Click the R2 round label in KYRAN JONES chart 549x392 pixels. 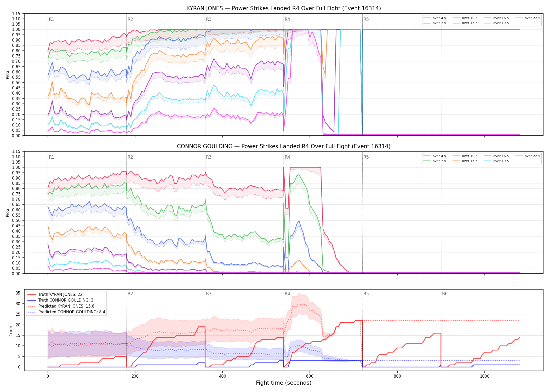pos(130,19)
